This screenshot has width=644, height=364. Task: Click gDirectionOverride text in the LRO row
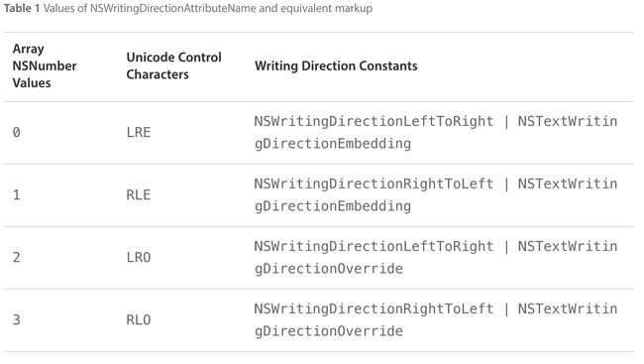click(x=329, y=269)
